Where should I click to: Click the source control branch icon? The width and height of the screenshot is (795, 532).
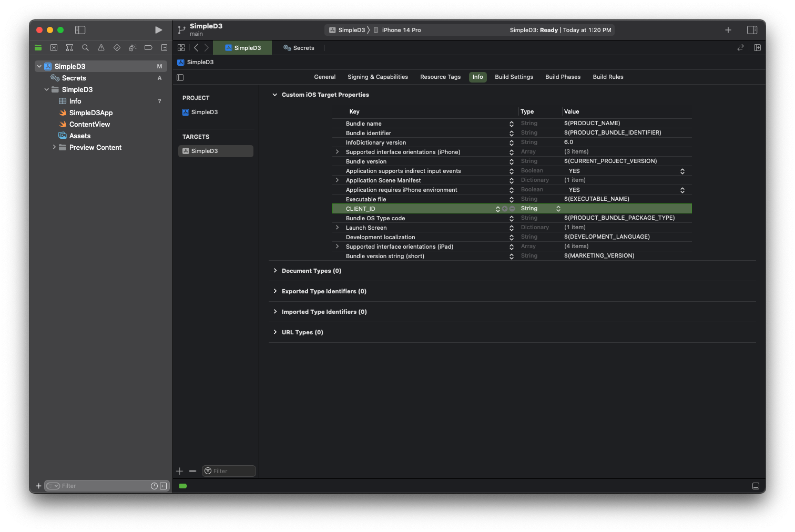[181, 30]
